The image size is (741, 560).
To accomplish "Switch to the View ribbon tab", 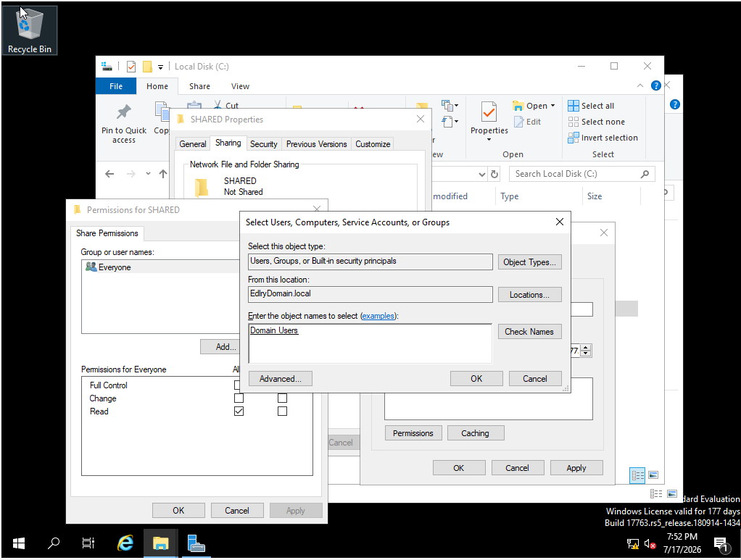I will click(x=240, y=86).
